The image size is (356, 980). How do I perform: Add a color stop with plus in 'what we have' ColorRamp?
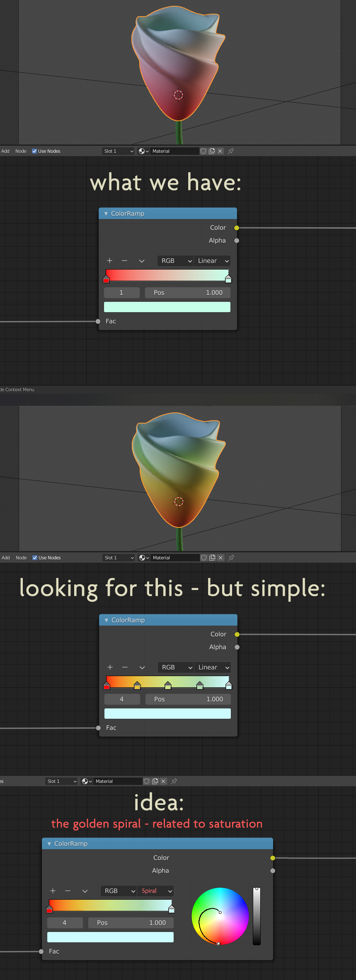coord(109,261)
